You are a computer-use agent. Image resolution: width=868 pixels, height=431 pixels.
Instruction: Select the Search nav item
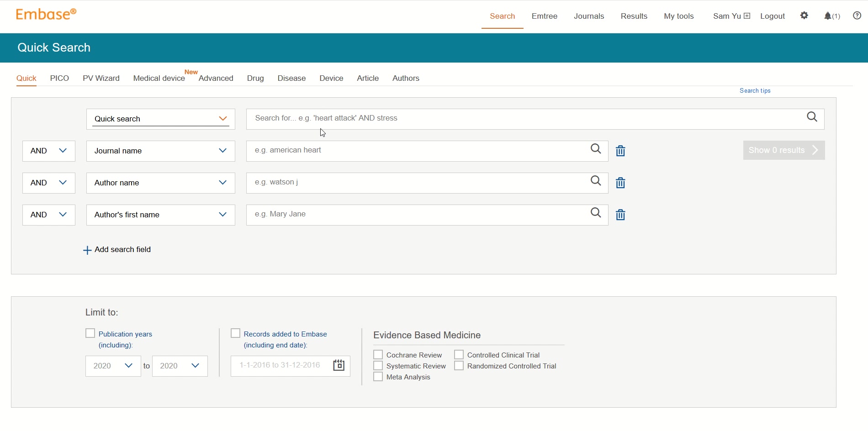[x=502, y=16]
